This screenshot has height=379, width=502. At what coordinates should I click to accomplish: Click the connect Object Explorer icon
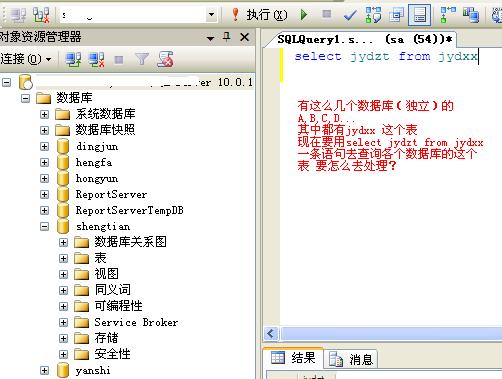click(73, 60)
